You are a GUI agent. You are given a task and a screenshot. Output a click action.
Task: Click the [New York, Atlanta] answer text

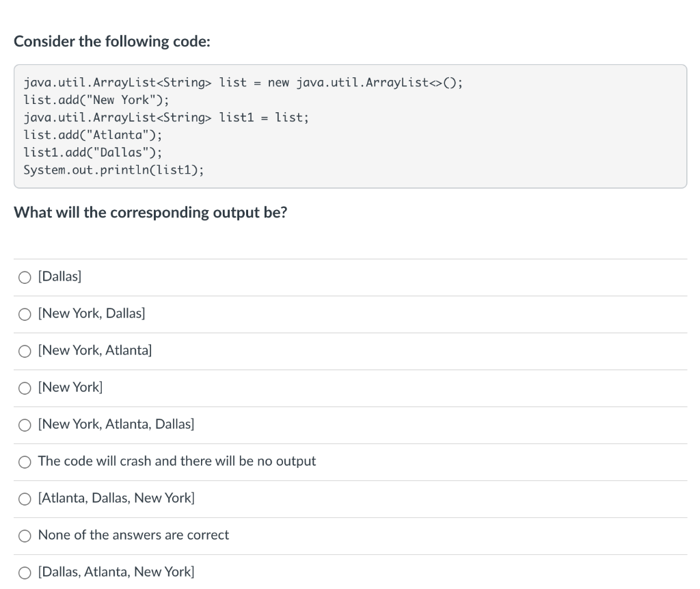(94, 350)
